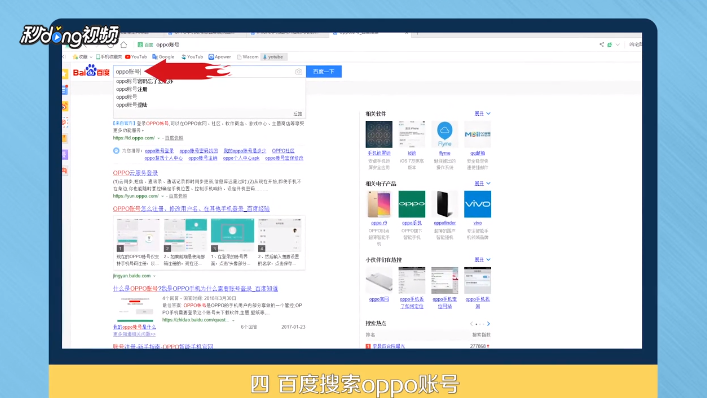This screenshot has height=398, width=707.
Task: Open 什么是OPPO账号 Baidu Zhidao result
Action: pos(195,288)
